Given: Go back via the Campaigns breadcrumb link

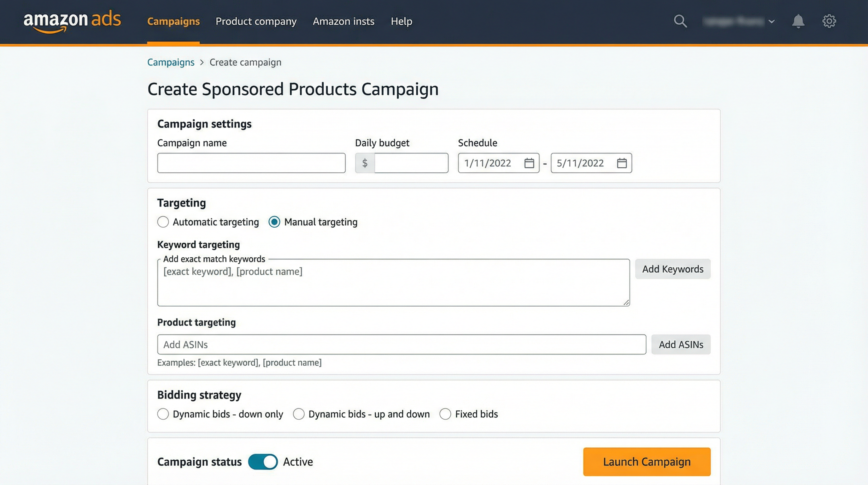Looking at the screenshot, I should 171,62.
